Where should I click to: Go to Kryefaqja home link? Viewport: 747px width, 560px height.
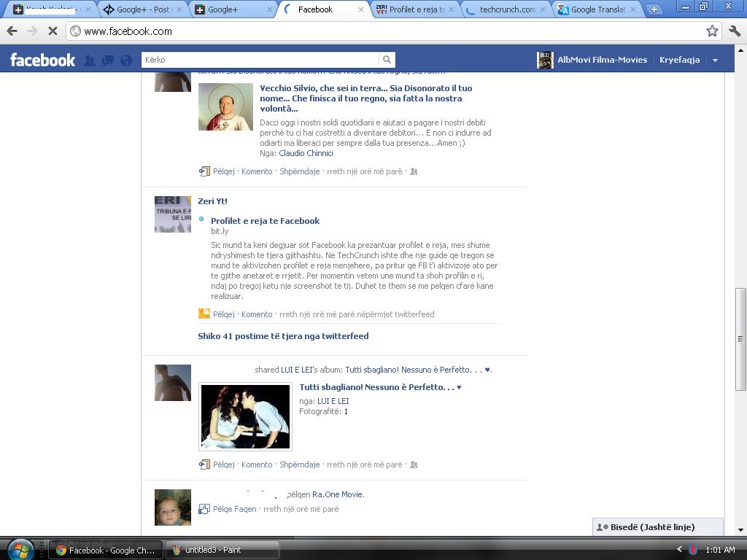pyautogui.click(x=679, y=60)
